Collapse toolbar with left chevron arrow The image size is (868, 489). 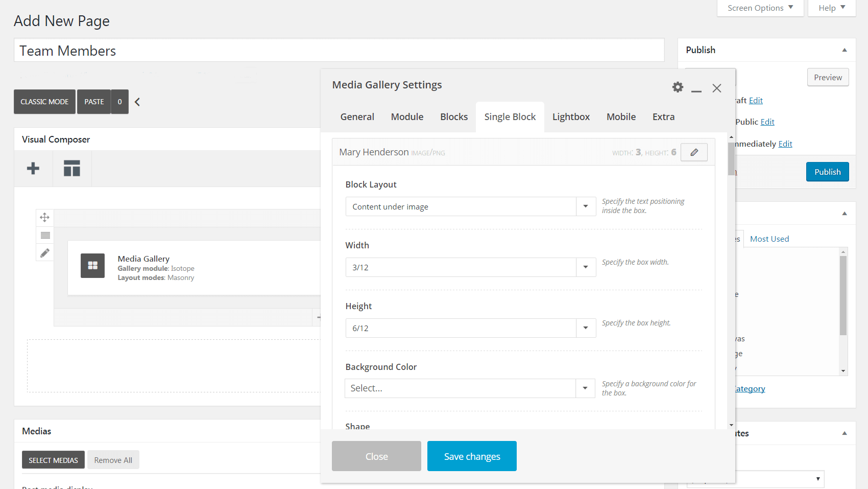[137, 102]
